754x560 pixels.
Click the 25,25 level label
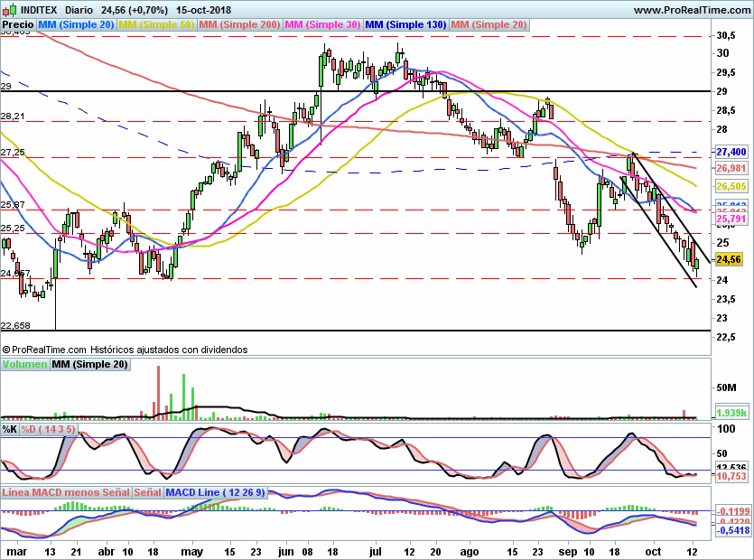point(13,228)
